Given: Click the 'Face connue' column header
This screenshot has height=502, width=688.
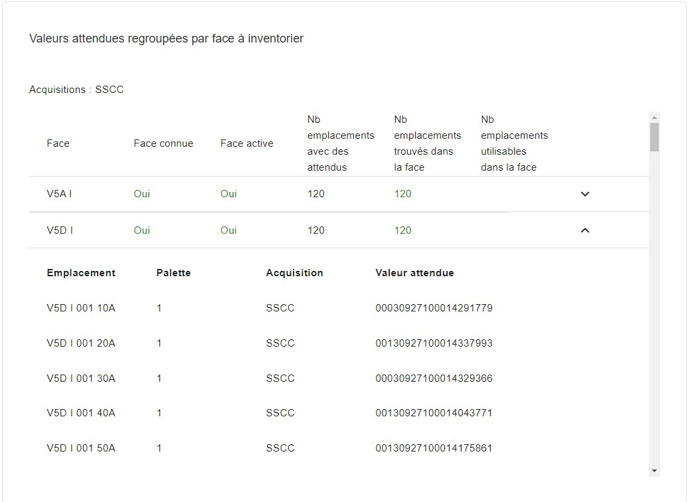Looking at the screenshot, I should (163, 143).
